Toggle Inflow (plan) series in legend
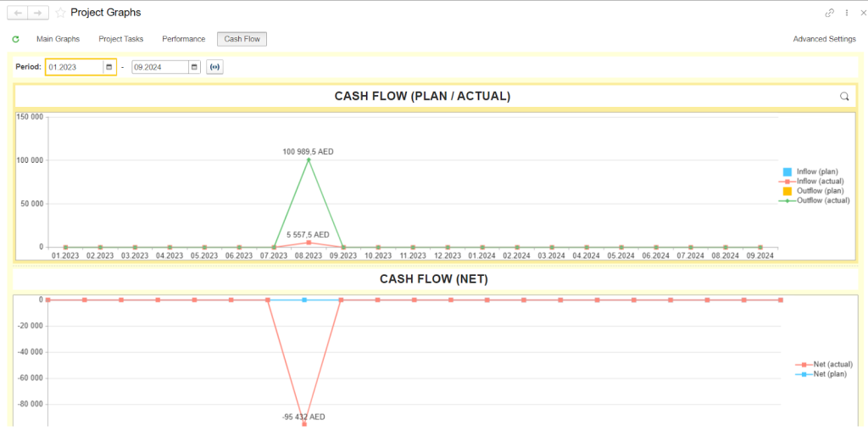Image resolution: width=868 pixels, height=431 pixels. [x=816, y=171]
